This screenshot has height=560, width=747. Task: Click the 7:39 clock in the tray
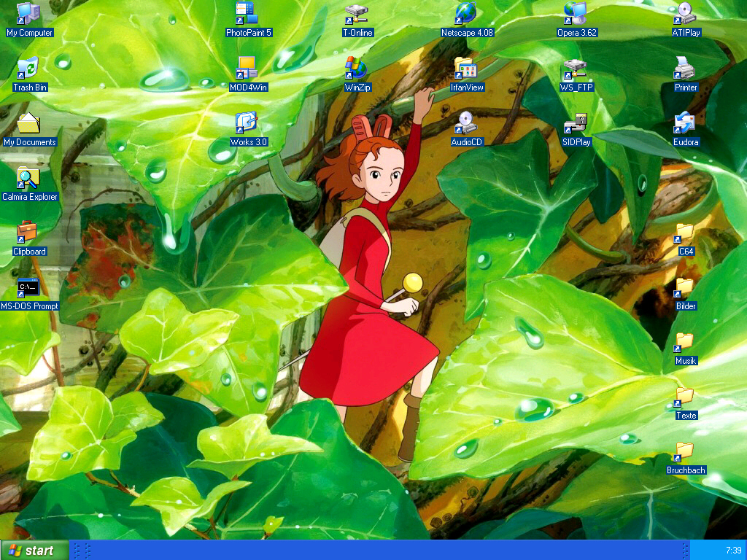[733, 551]
